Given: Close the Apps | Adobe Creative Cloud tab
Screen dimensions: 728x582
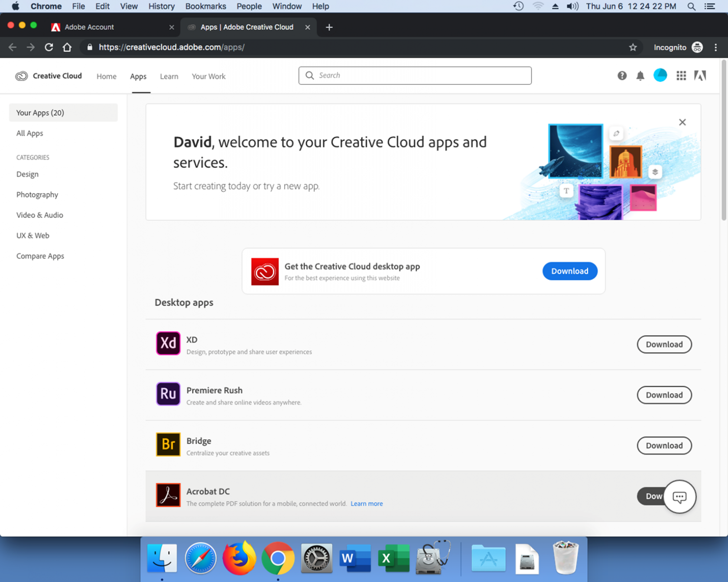Looking at the screenshot, I should tap(307, 27).
